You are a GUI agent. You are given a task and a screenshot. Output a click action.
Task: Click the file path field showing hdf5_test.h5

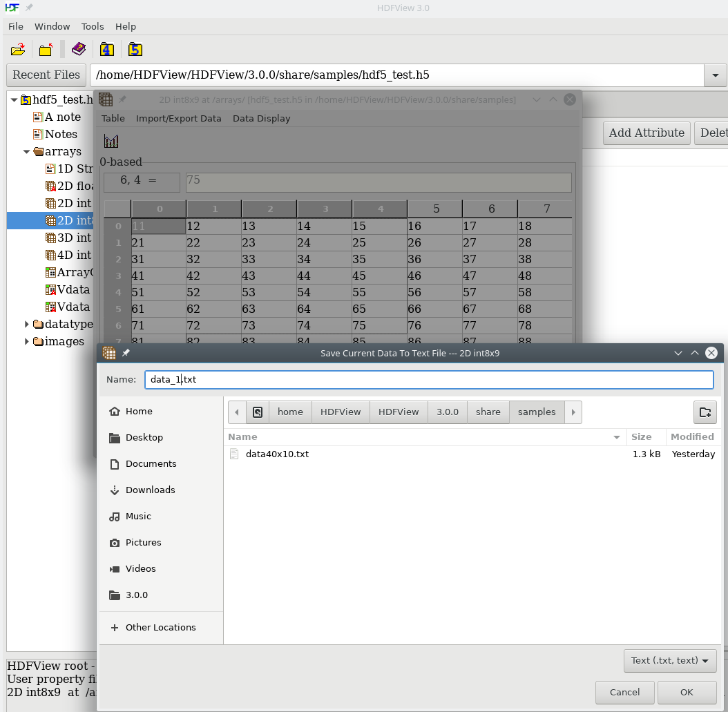(397, 75)
